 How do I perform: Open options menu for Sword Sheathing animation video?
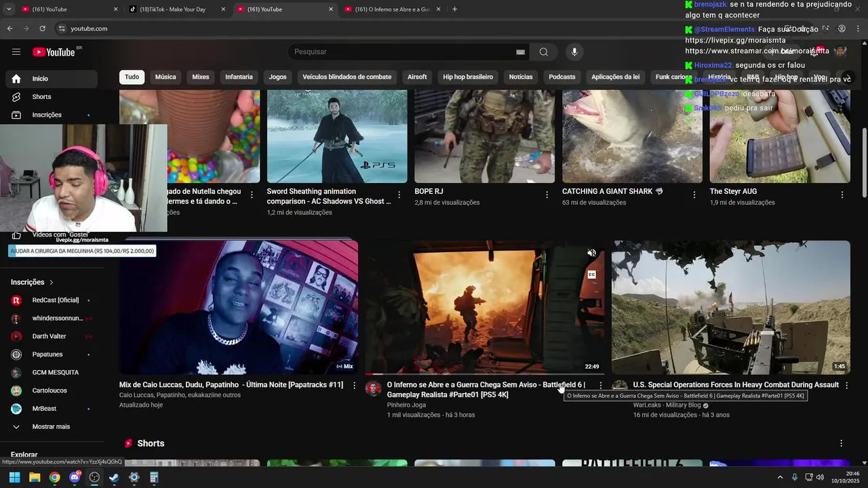click(399, 195)
